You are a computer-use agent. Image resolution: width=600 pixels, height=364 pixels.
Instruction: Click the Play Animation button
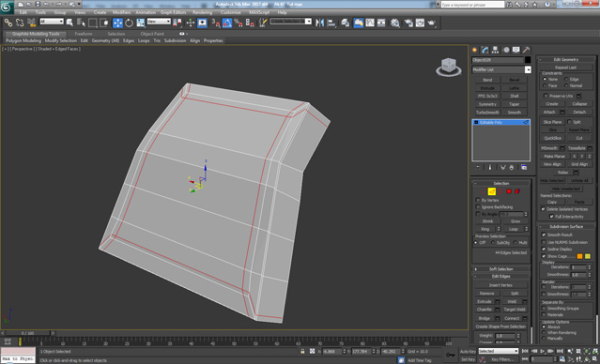point(543,351)
